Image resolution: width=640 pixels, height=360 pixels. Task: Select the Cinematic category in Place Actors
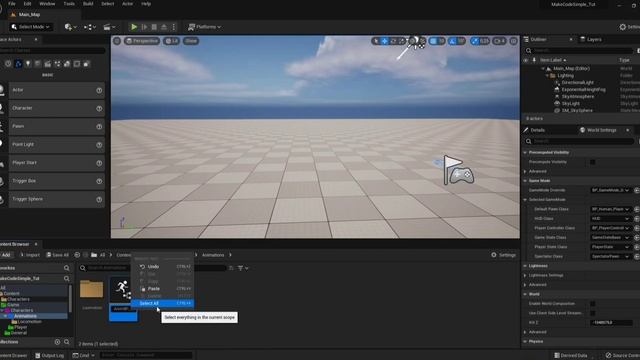pyautogui.click(x=47, y=64)
